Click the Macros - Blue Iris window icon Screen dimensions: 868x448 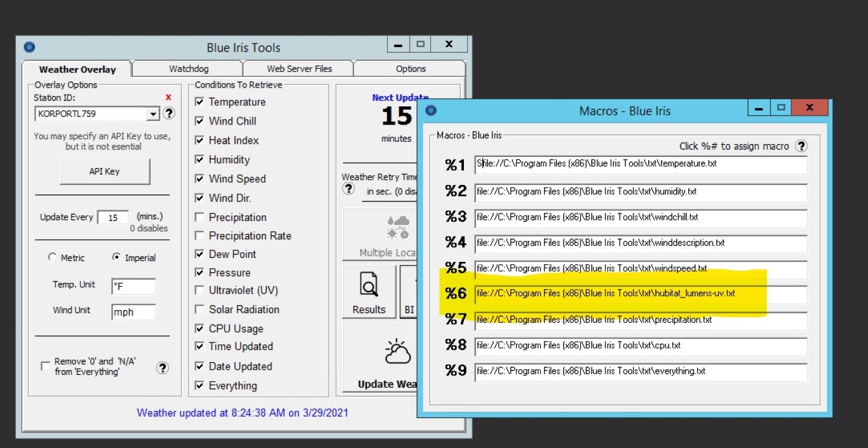point(431,111)
